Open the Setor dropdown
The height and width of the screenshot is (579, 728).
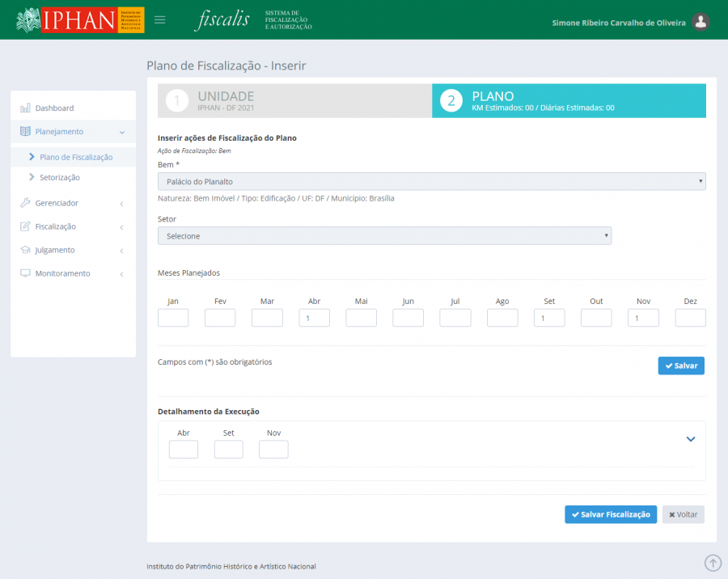click(384, 236)
